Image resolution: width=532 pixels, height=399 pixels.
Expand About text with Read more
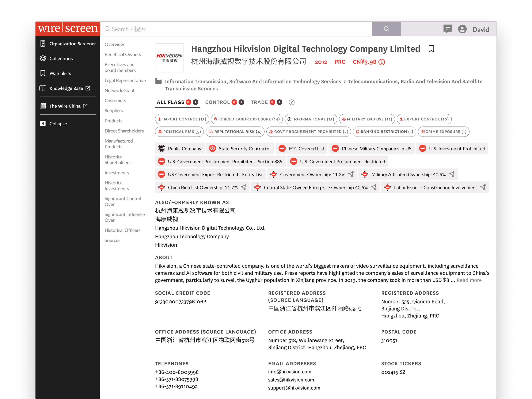click(x=469, y=280)
